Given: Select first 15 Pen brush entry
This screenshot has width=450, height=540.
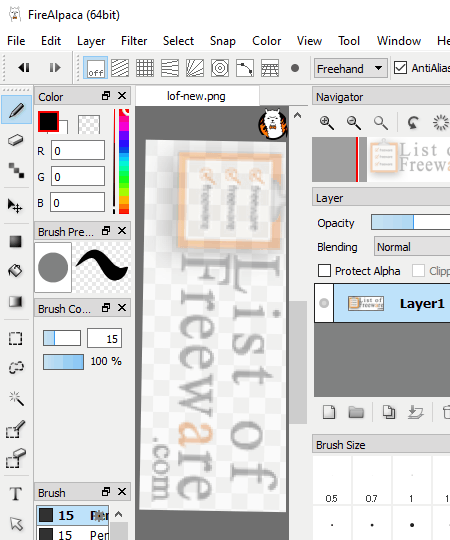Looking at the screenshot, I should coord(73,515).
